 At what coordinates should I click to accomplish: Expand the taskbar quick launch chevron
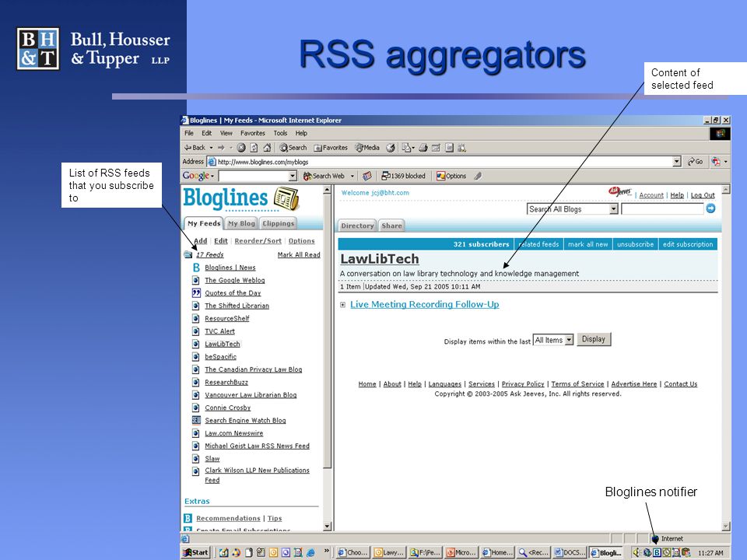pos(326,551)
